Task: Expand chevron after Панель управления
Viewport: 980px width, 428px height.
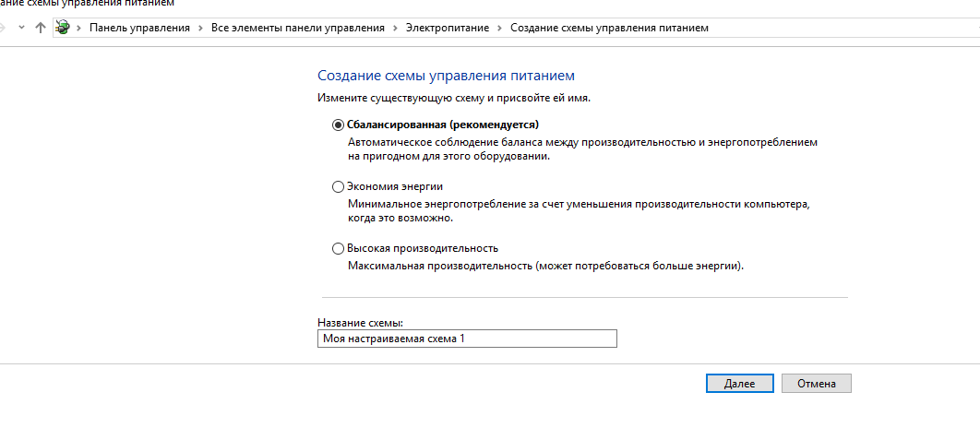Action: tap(200, 28)
